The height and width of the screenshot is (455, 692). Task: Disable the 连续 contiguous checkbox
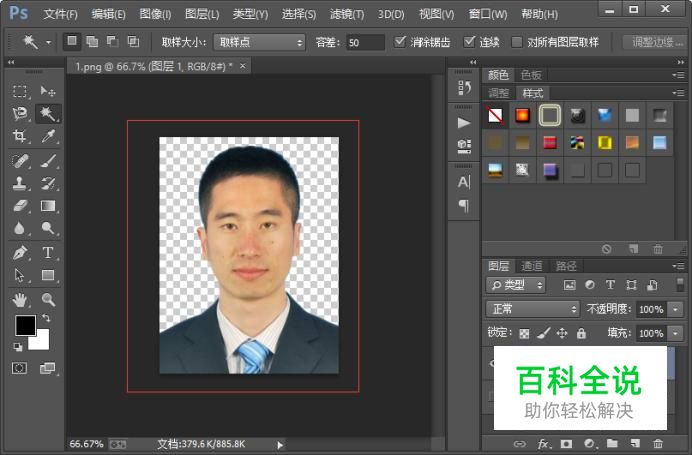[x=468, y=42]
